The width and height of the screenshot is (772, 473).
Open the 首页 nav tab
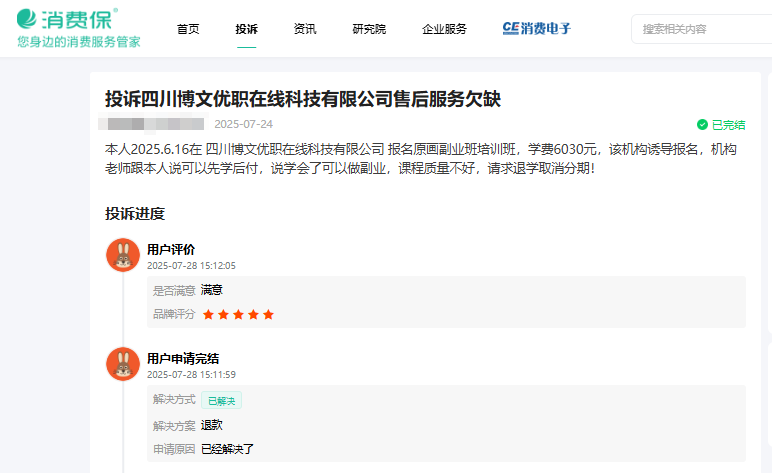pos(188,29)
